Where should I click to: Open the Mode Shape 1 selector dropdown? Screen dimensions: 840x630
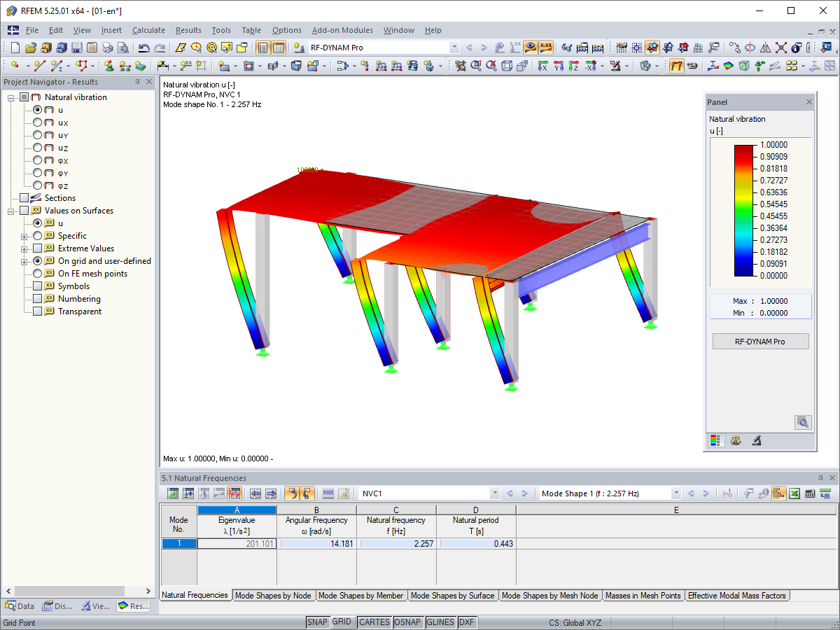(675, 493)
